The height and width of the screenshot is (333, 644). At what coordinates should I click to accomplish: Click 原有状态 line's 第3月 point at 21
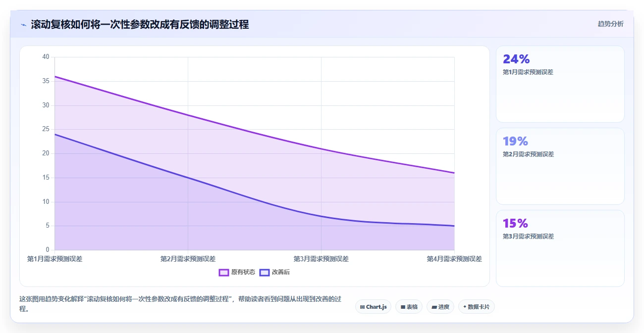(321, 148)
